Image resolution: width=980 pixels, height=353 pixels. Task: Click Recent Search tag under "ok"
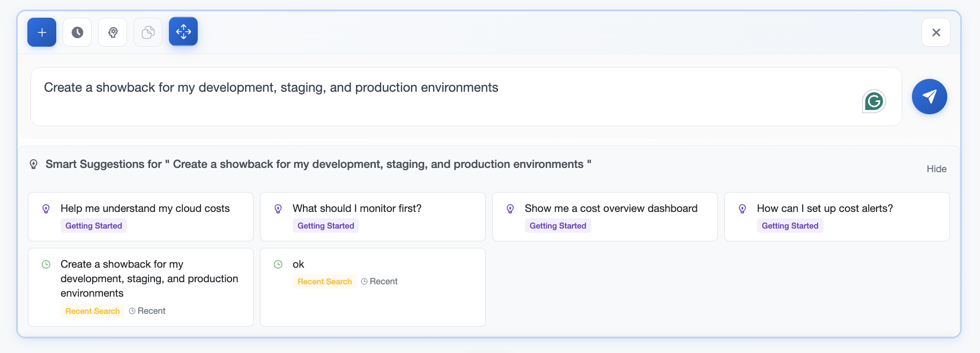click(x=324, y=282)
